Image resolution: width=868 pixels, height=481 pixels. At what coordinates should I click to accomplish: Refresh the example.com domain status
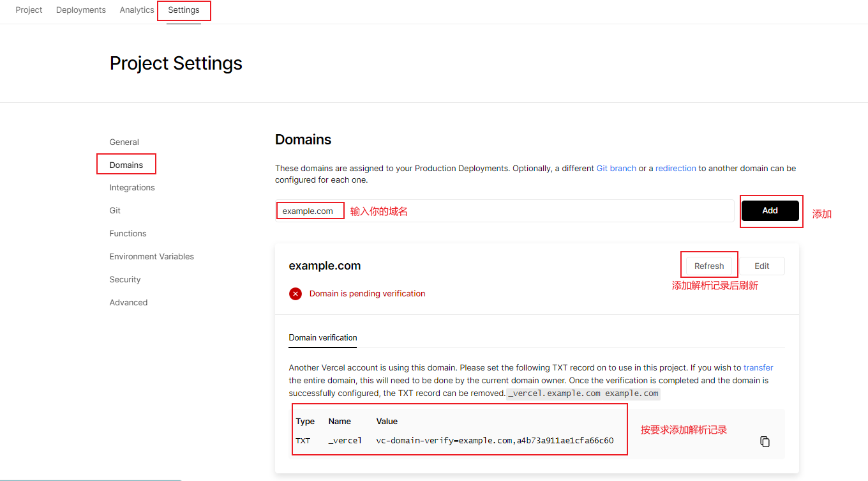point(709,266)
